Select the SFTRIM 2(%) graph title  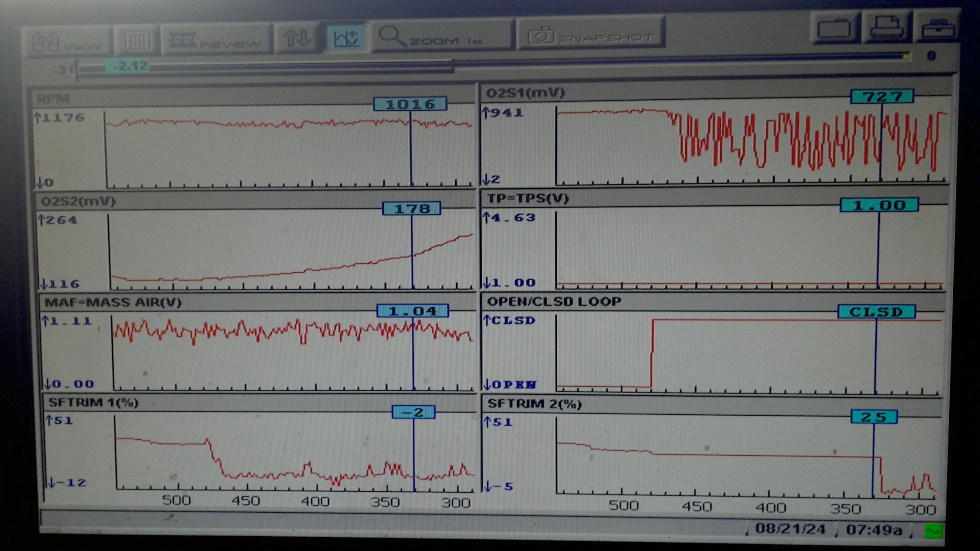[535, 404]
